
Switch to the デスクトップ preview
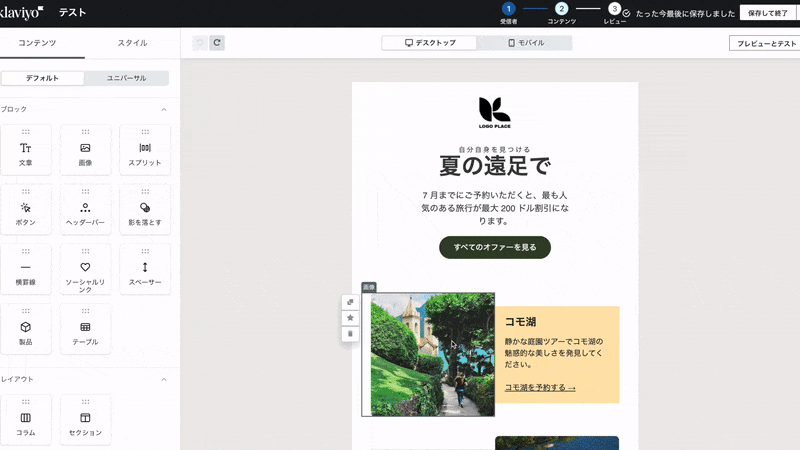click(x=430, y=43)
